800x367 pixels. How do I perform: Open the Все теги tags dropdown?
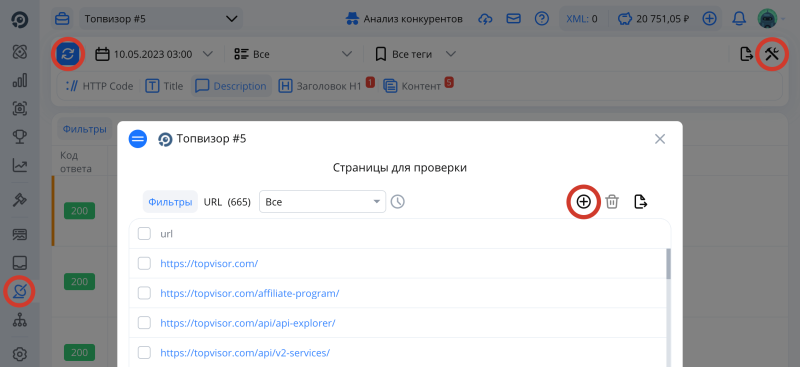pos(415,54)
